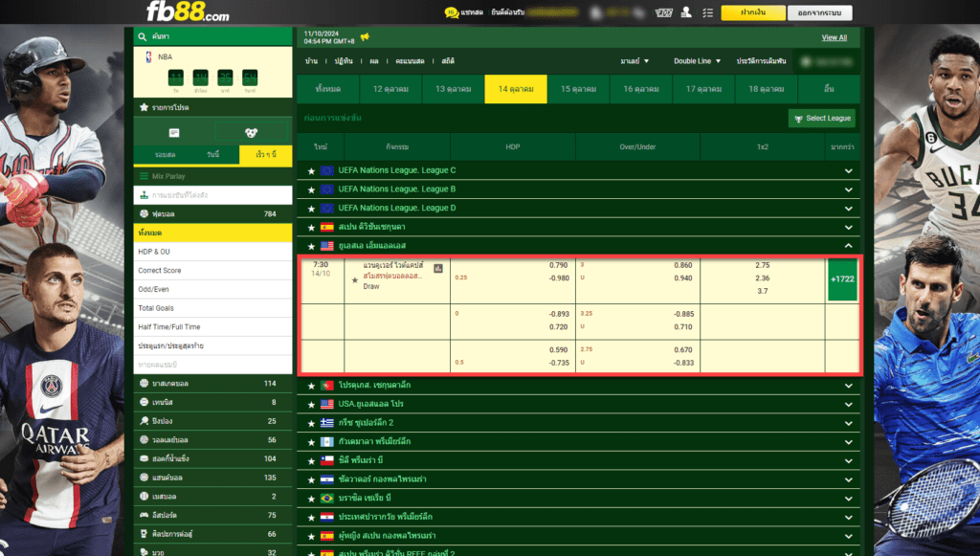Expand บราซิล เซเรีย บี league chevron
Viewport: 980px width, 556px height.
click(x=848, y=499)
